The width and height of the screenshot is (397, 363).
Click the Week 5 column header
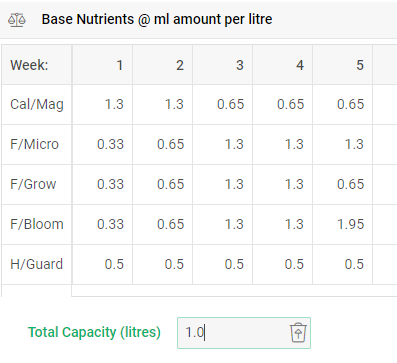342,65
